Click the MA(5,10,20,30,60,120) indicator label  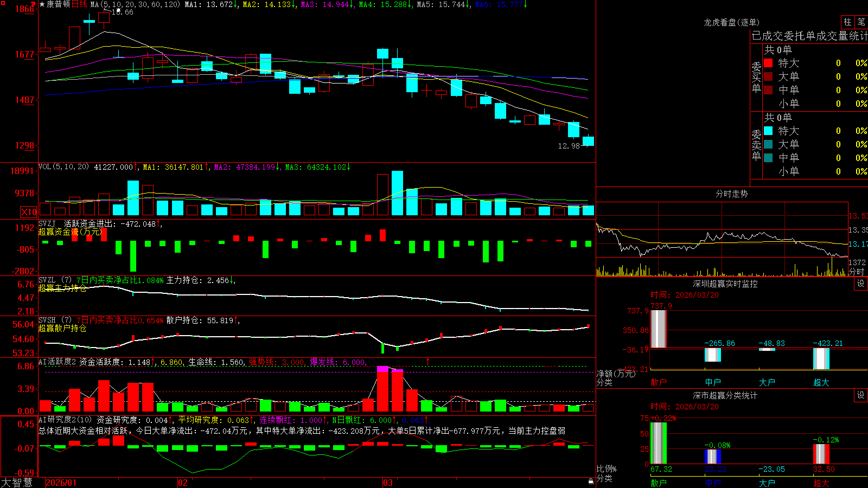click(135, 4)
